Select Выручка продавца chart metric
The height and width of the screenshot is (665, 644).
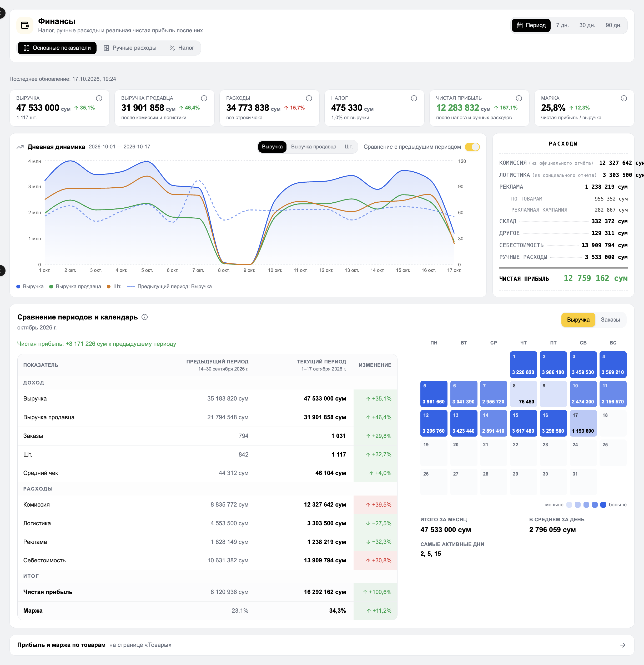[314, 147]
